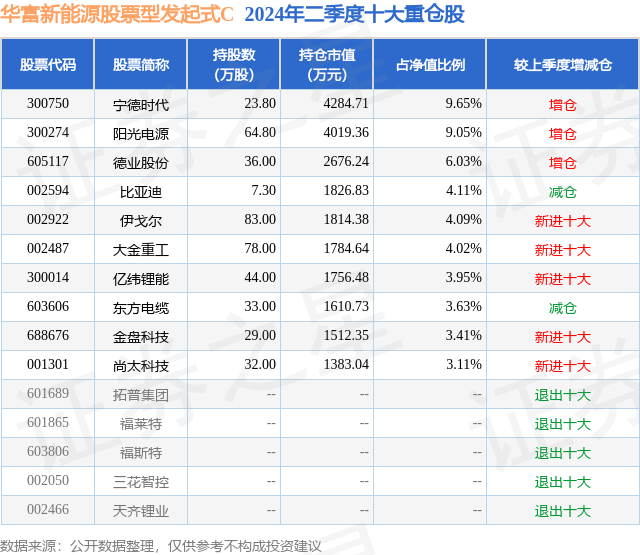Select the 持股数(万股) column header
Screen dimensions: 640x555
(234, 64)
